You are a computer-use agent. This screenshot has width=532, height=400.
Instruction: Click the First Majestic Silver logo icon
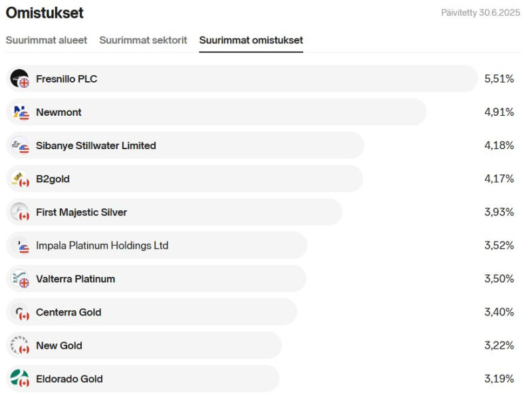[x=20, y=212]
